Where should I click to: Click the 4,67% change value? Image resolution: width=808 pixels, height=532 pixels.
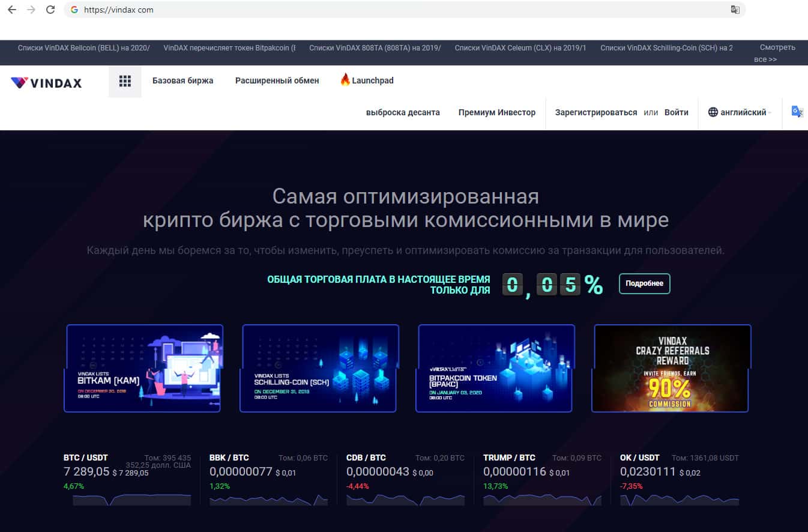click(74, 486)
